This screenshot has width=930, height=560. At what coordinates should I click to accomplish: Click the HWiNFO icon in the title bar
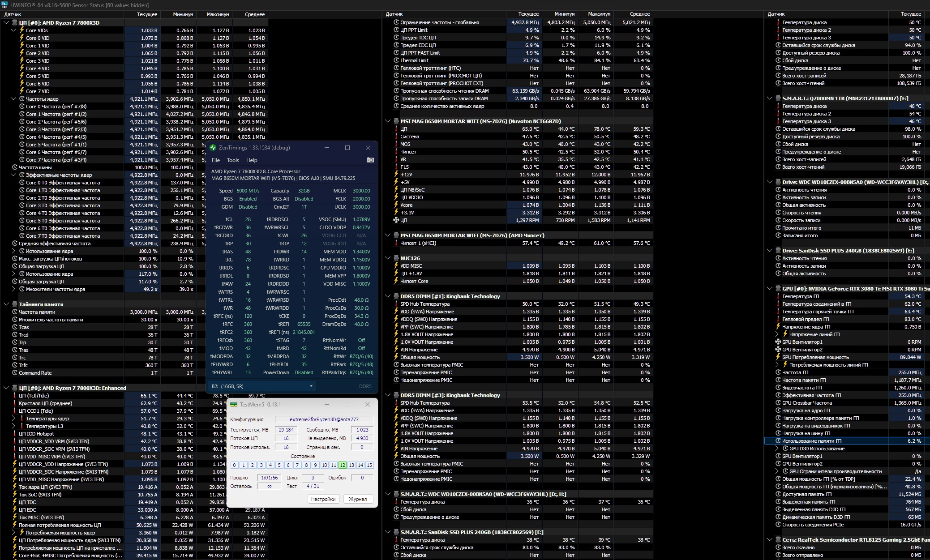[4, 5]
